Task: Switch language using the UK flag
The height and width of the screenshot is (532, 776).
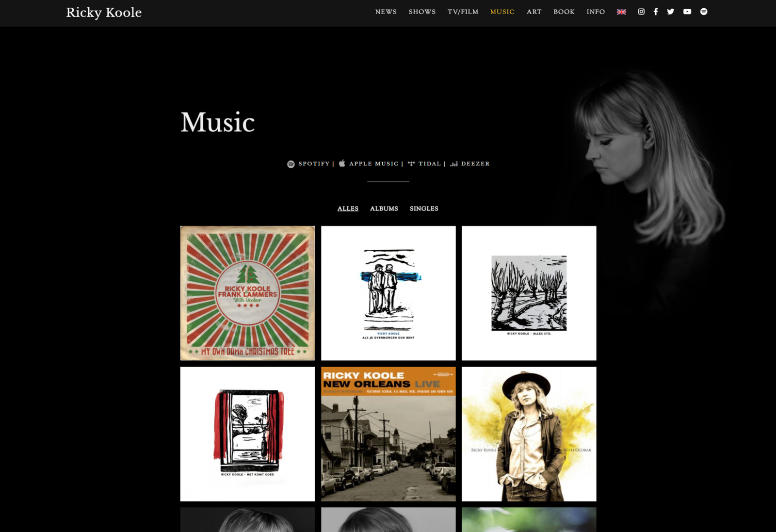Action: tap(621, 11)
